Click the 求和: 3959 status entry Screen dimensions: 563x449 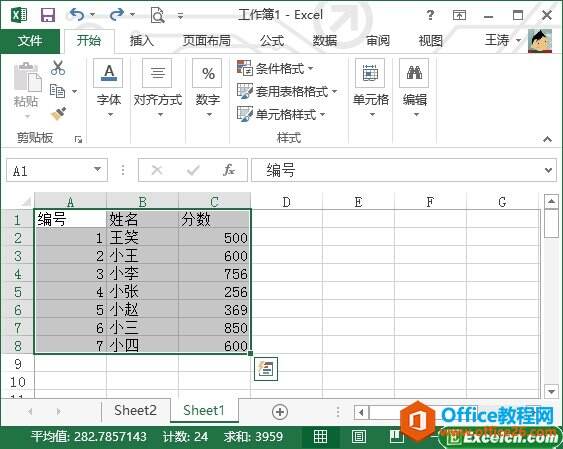coord(253,437)
